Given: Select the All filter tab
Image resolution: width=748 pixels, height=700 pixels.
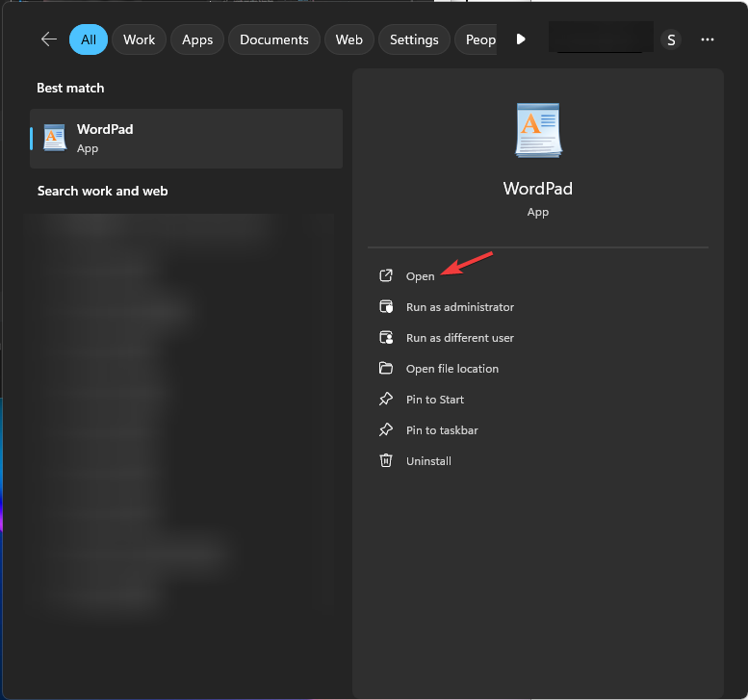Looking at the screenshot, I should tap(89, 39).
